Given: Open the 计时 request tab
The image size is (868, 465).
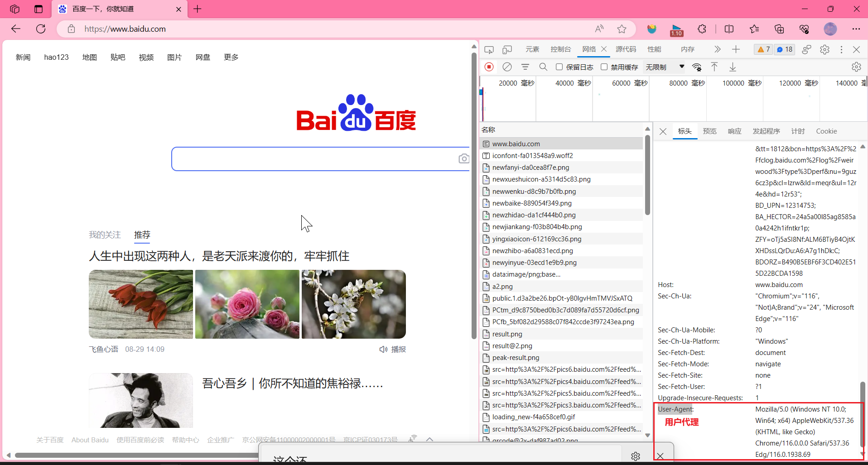Looking at the screenshot, I should click(x=798, y=131).
